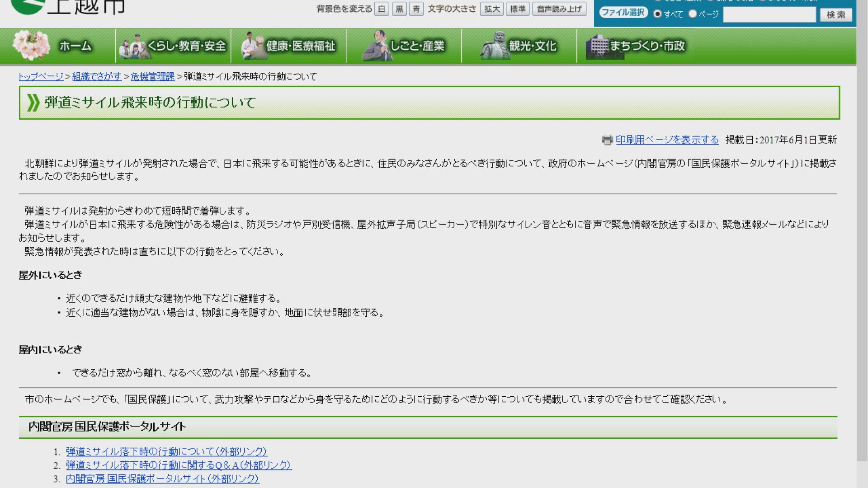Screen dimensions: 868x488
Task: Select the ページ search radio button
Action: pos(693,14)
